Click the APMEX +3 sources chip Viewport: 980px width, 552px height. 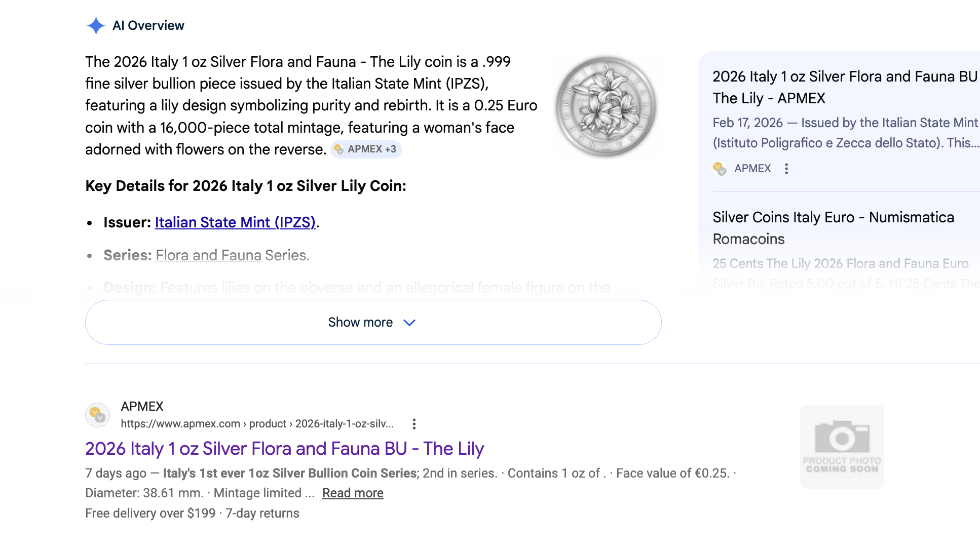(x=366, y=149)
